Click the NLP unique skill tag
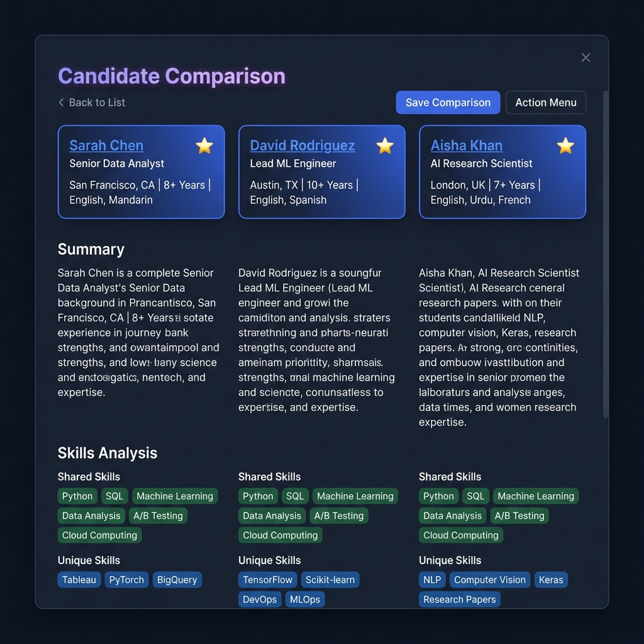The image size is (644, 644). click(431, 580)
